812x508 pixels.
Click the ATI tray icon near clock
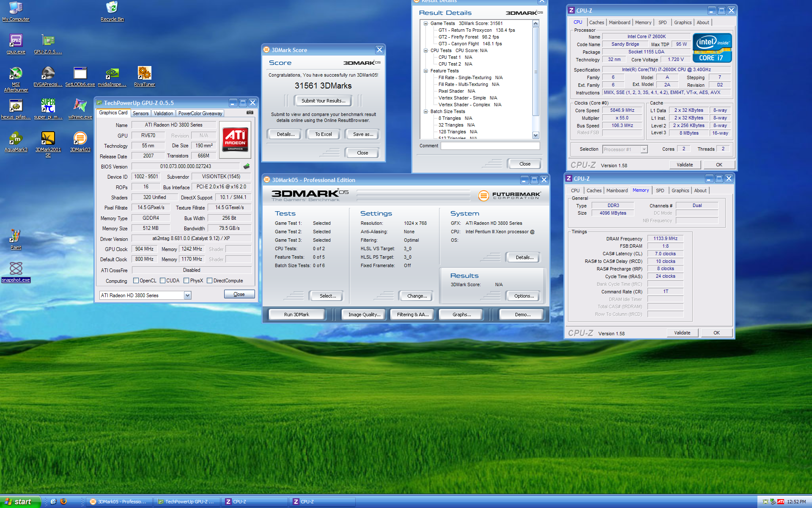(781, 502)
